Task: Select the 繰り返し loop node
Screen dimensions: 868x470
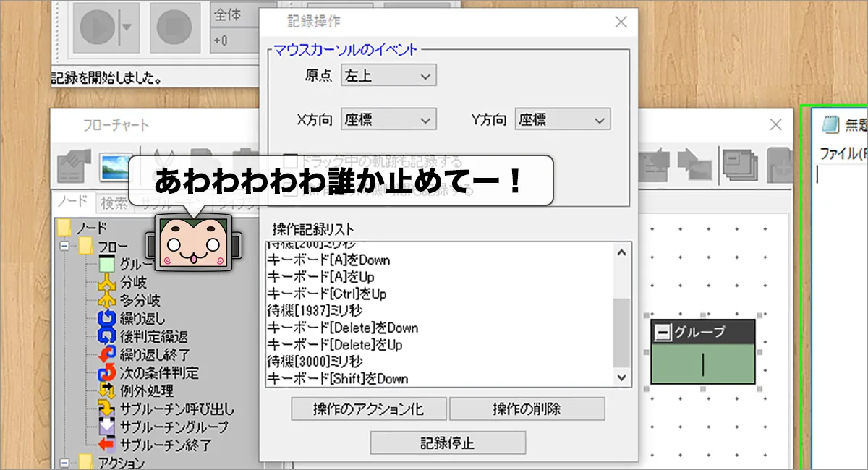Action: 132,318
